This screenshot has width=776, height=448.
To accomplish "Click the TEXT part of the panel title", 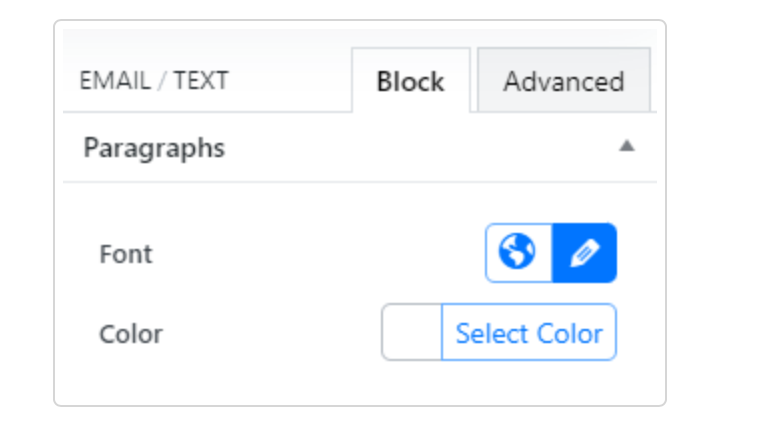I will [201, 80].
